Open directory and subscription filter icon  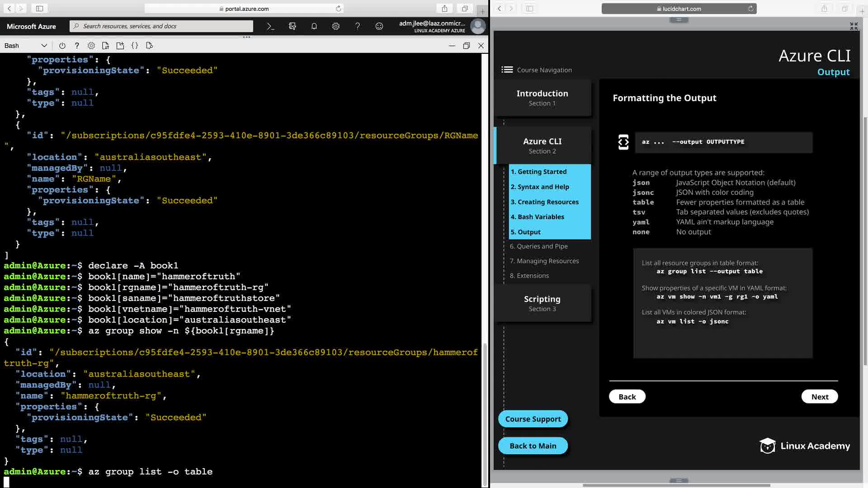[292, 26]
